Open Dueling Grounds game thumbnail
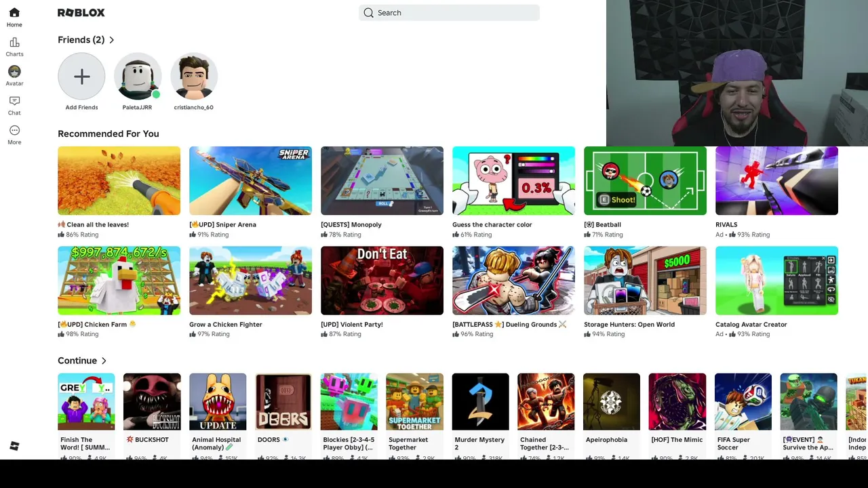Screen dimensions: 868x488 pos(513,281)
